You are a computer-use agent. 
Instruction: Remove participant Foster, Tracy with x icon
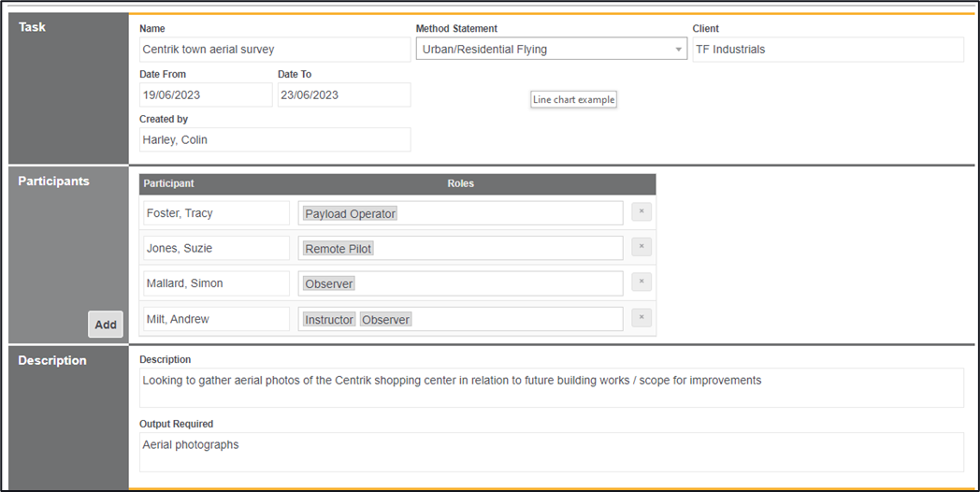pyautogui.click(x=641, y=212)
